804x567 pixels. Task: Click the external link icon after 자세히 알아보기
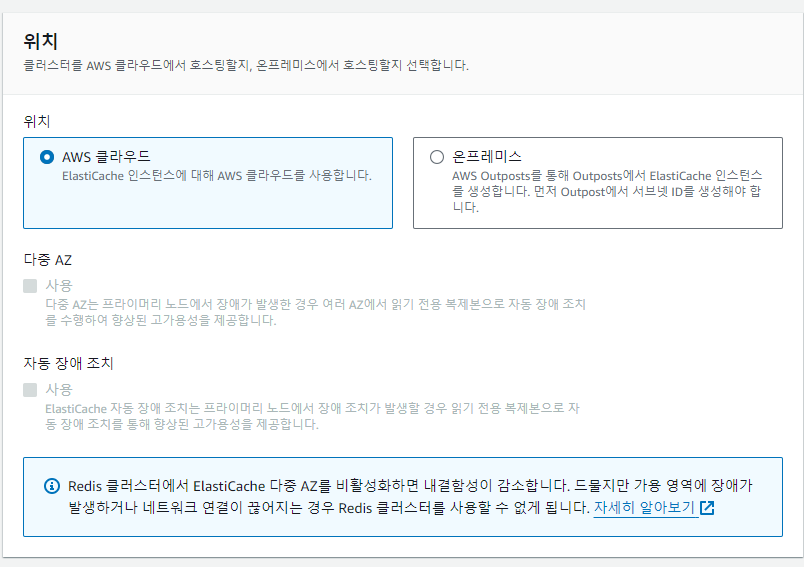[707, 508]
